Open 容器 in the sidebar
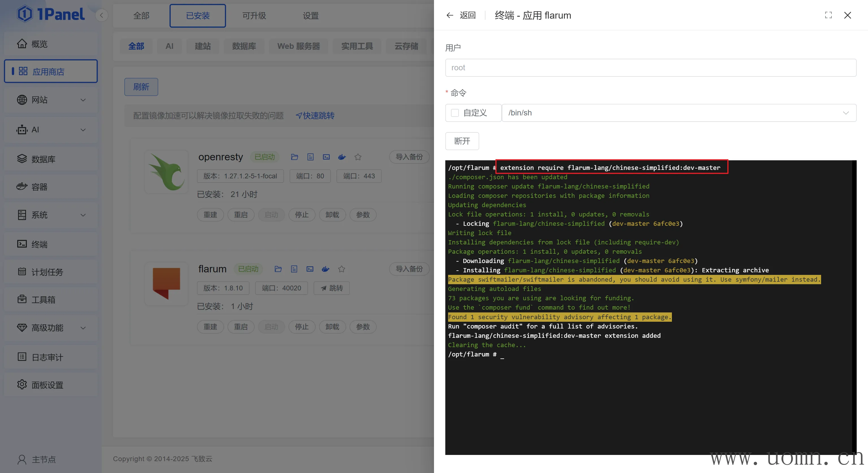 [x=40, y=187]
